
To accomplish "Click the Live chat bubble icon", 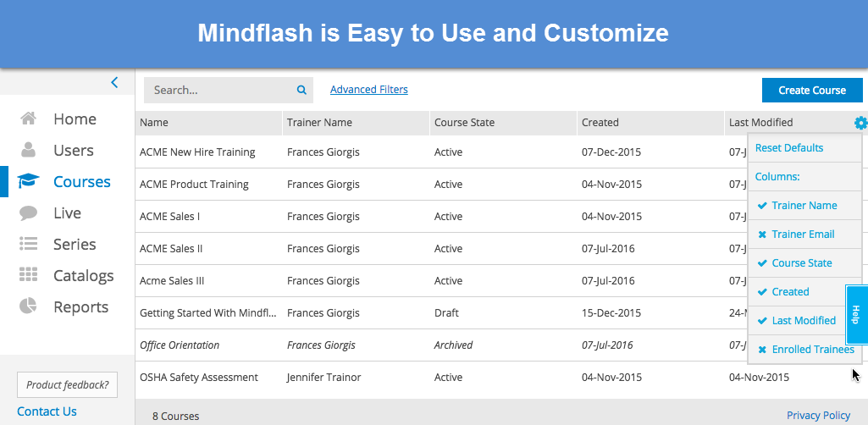I will click(x=29, y=213).
